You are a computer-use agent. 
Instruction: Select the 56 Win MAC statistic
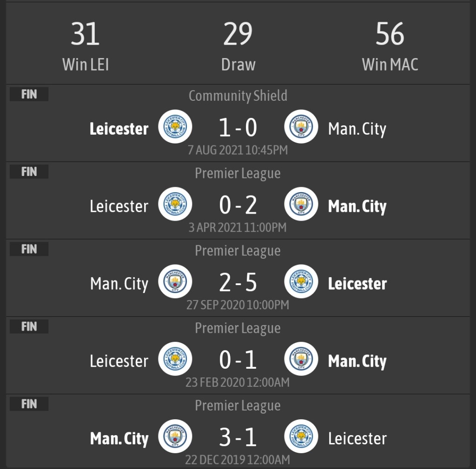coord(390,46)
